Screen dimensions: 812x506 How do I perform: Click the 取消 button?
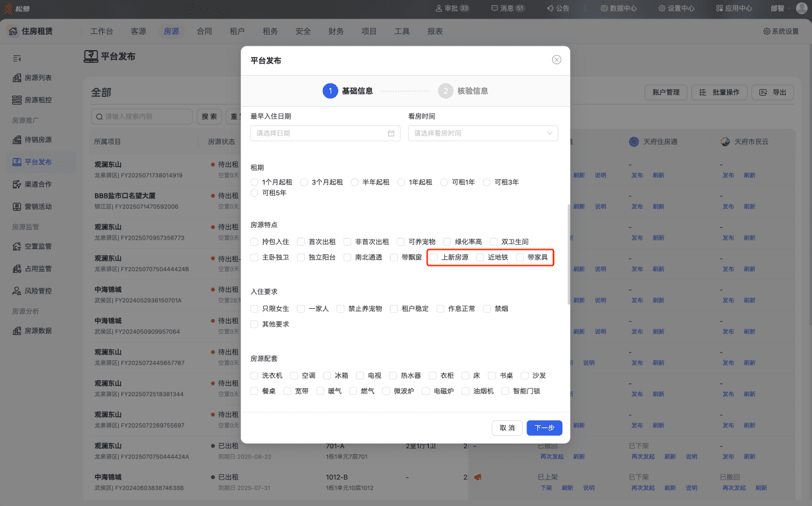507,428
